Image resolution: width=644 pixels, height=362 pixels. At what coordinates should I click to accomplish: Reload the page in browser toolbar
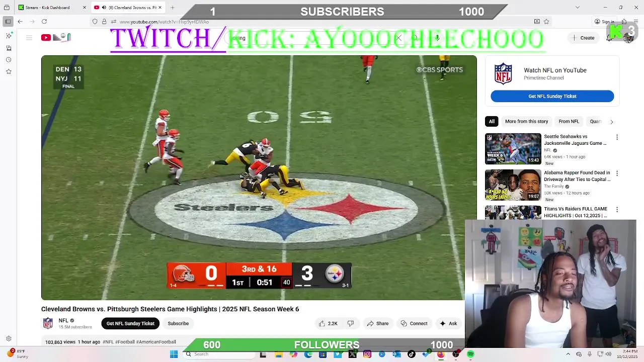click(x=44, y=22)
